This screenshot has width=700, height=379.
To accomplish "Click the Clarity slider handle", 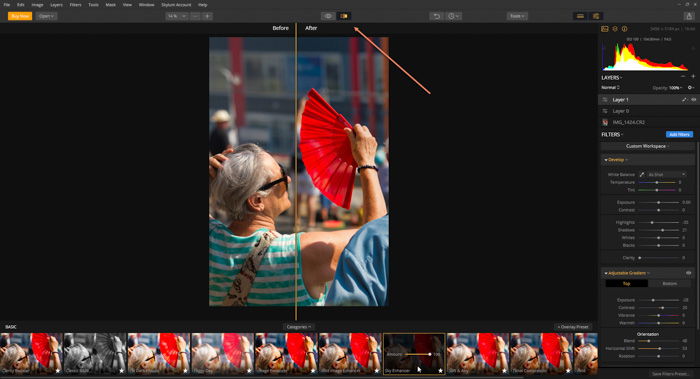I will pos(640,258).
